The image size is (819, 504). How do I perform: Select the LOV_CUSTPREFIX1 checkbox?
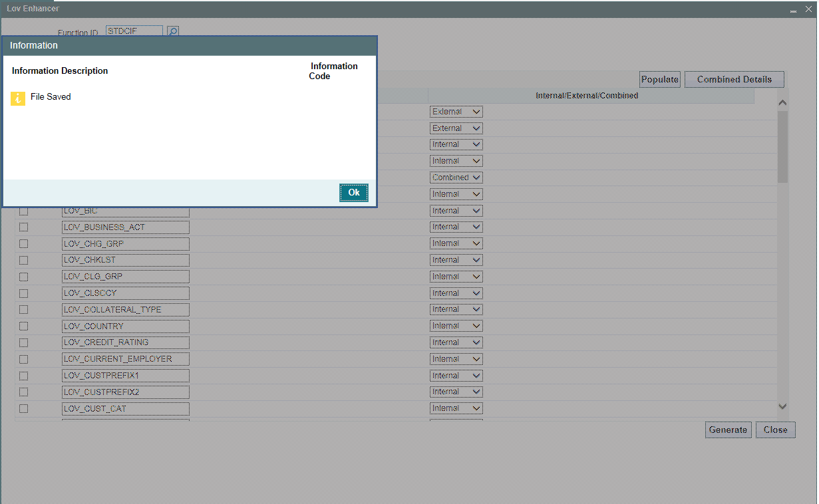[x=23, y=375]
